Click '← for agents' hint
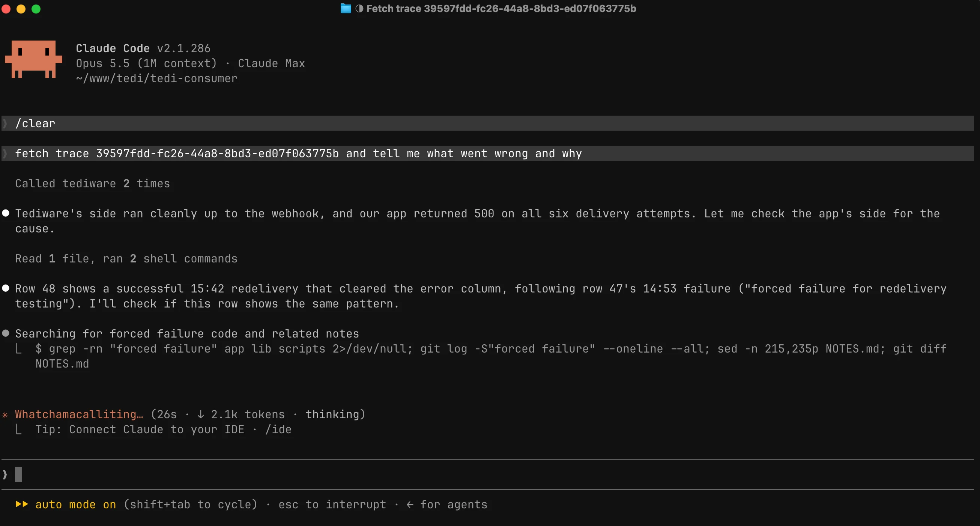The height and width of the screenshot is (526, 980). (x=446, y=504)
